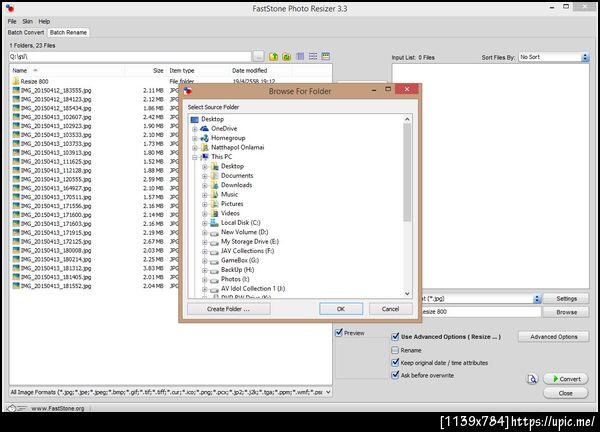Toggle the Preview checkbox

(339, 333)
